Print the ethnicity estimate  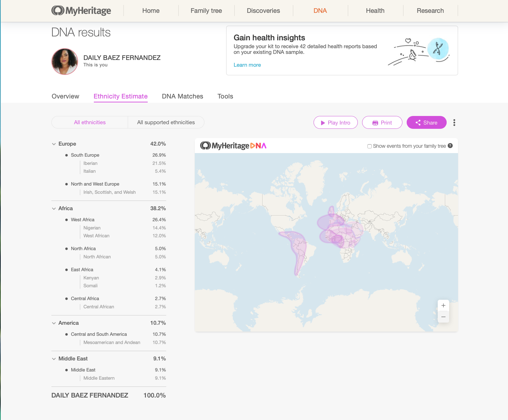382,122
